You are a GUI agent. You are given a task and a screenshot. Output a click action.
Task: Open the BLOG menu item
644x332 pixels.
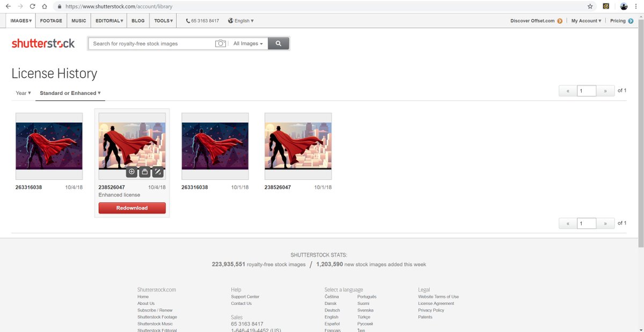pyautogui.click(x=138, y=21)
